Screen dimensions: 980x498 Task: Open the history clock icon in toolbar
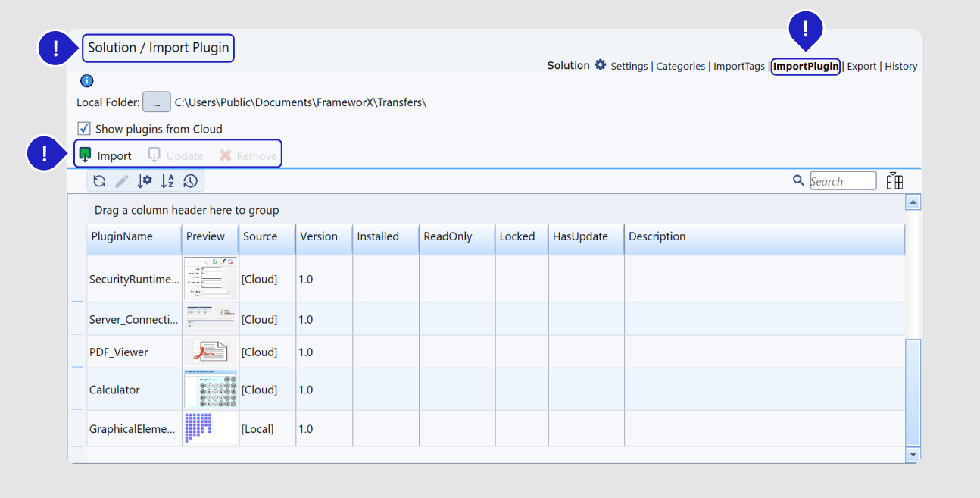coord(190,181)
